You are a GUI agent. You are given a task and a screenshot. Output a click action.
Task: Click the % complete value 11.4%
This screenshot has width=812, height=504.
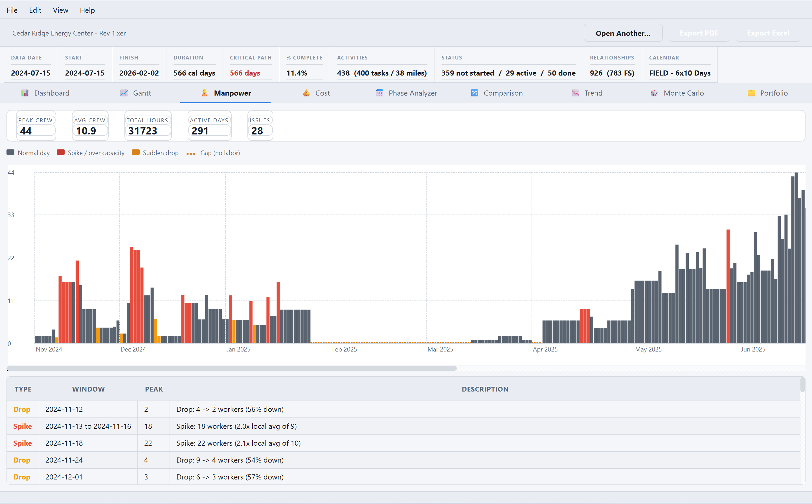(x=297, y=73)
